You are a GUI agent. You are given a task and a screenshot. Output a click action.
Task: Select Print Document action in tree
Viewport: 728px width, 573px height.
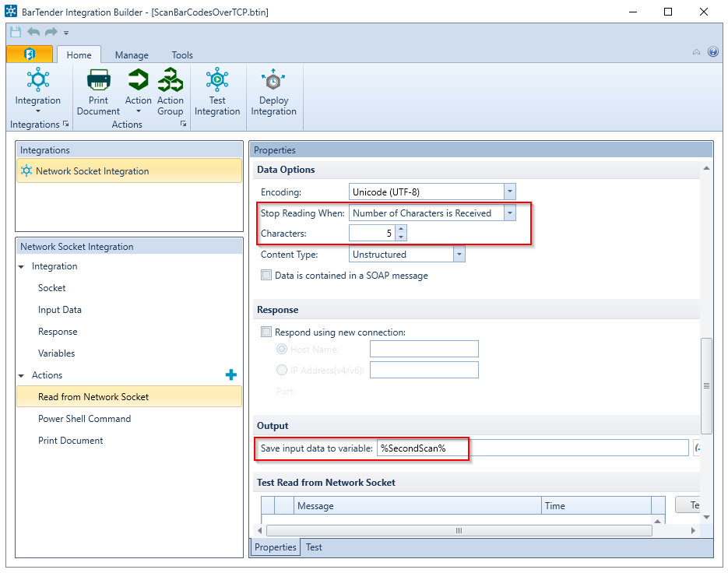coord(71,440)
